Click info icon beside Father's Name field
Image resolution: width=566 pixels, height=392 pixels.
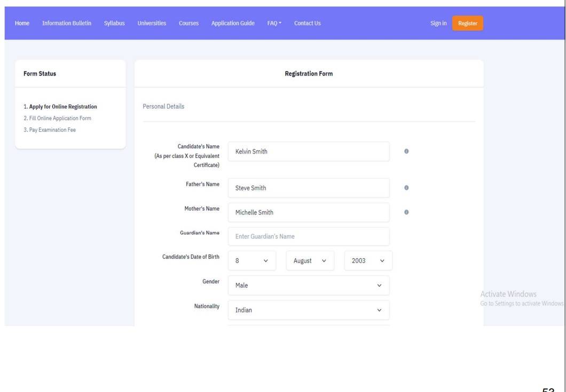406,188
